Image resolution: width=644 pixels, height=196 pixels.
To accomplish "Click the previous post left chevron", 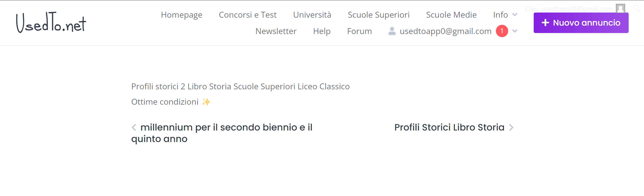I will click(134, 127).
